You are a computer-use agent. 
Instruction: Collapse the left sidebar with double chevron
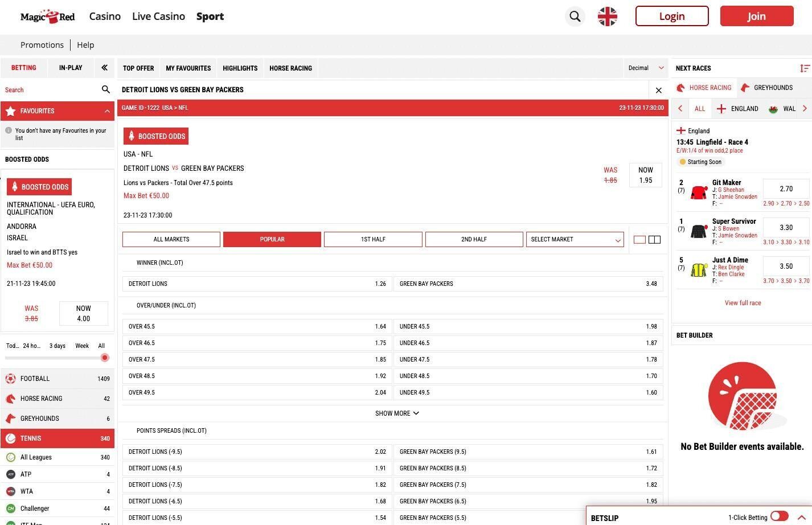point(104,68)
